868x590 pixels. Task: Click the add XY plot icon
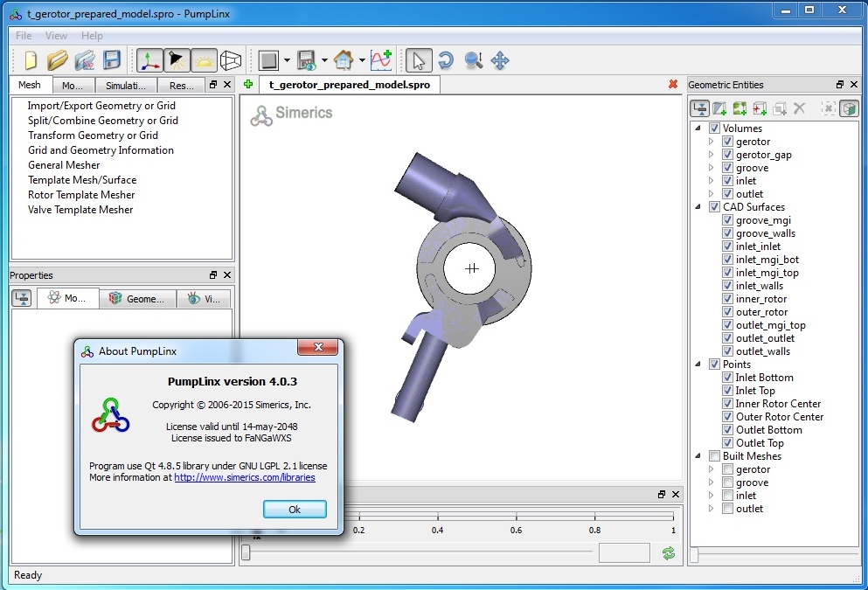point(381,60)
